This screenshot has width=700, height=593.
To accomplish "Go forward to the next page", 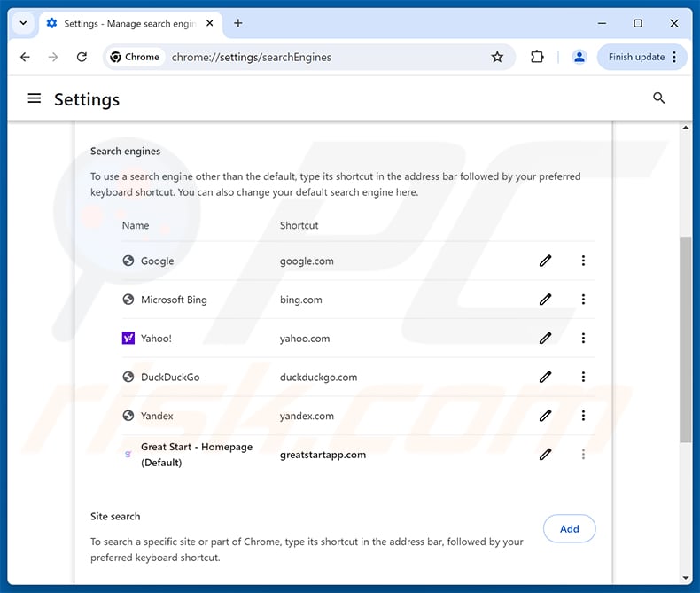I will [x=53, y=57].
